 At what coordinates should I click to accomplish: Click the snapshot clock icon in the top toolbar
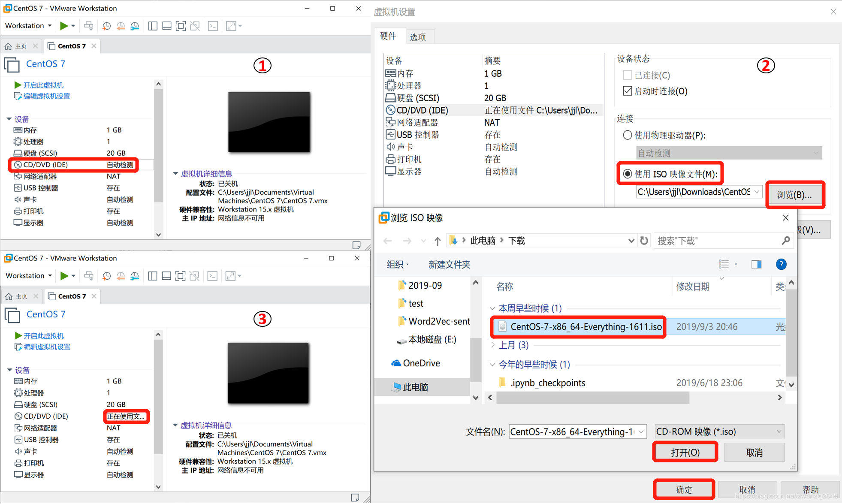[106, 26]
